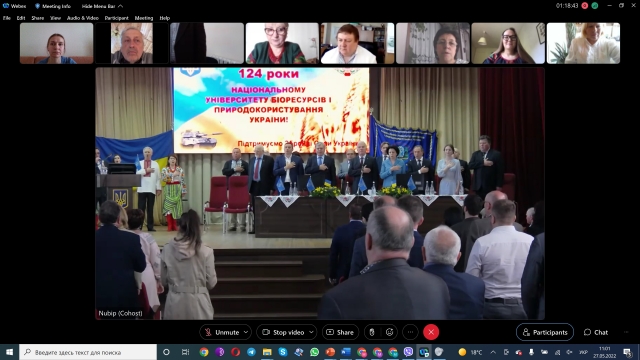This screenshot has height=360, width=640.
Task: Open Windows notification center icon
Action: pyautogui.click(x=628, y=352)
